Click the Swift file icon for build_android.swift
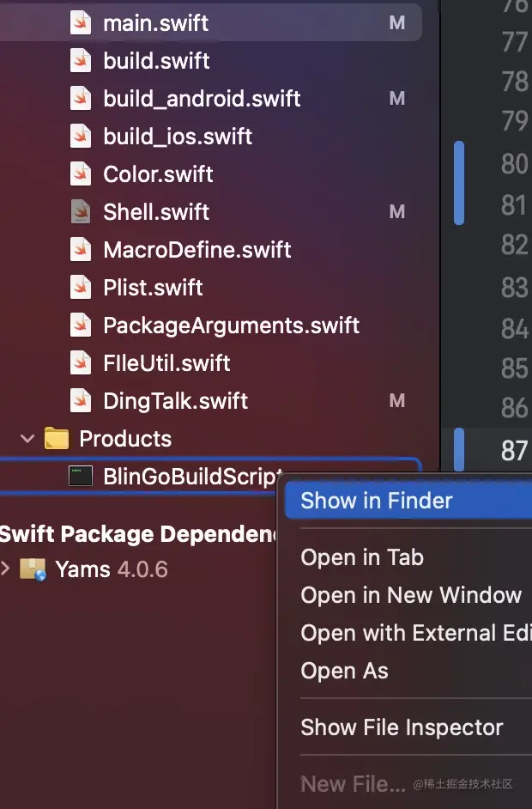532x809 pixels. coord(81,99)
